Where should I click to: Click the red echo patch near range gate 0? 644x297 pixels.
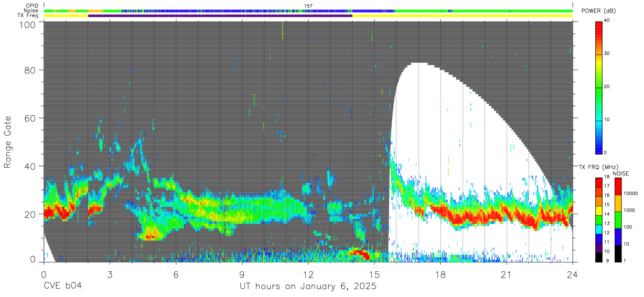point(359,254)
